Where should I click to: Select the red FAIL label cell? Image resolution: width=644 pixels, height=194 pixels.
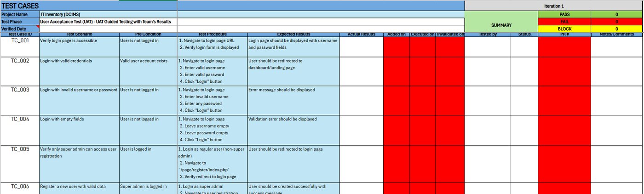click(564, 22)
